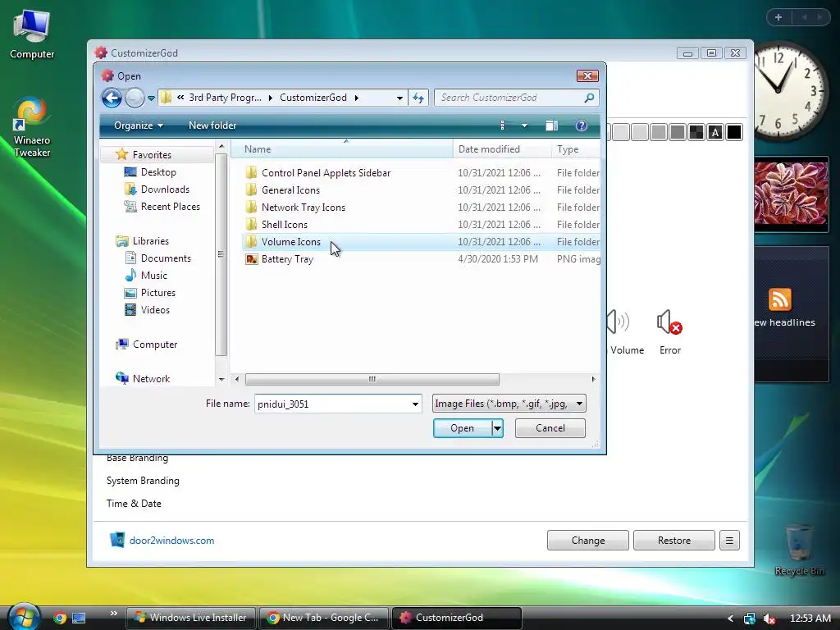The width and height of the screenshot is (840, 630).
Task: Select Favorites in navigation pane
Action: point(152,155)
